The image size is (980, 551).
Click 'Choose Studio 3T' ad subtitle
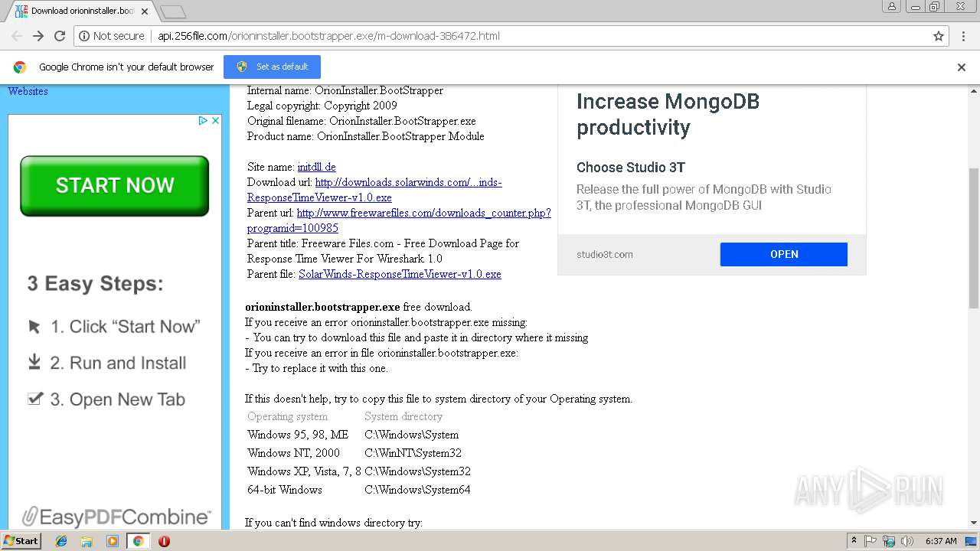[x=631, y=168]
